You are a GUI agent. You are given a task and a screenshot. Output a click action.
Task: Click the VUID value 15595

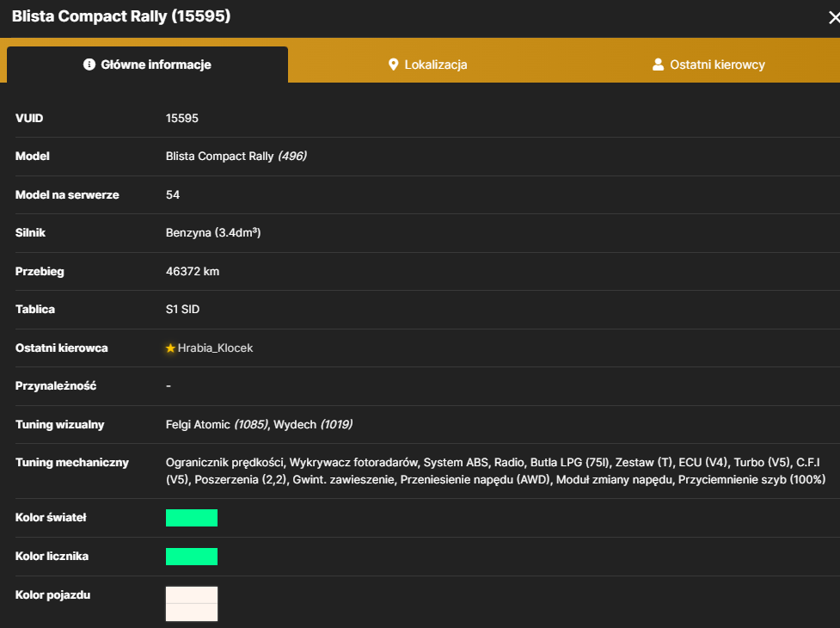coord(182,118)
